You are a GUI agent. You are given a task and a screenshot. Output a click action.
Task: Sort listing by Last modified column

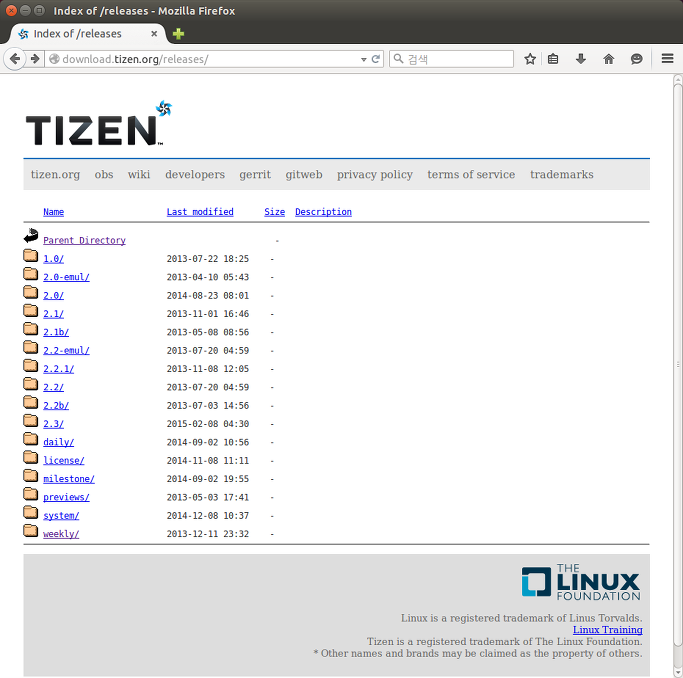tap(200, 212)
